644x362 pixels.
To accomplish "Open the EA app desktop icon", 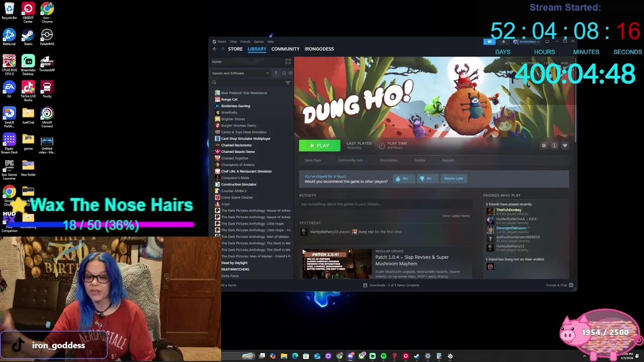I will coord(9,89).
